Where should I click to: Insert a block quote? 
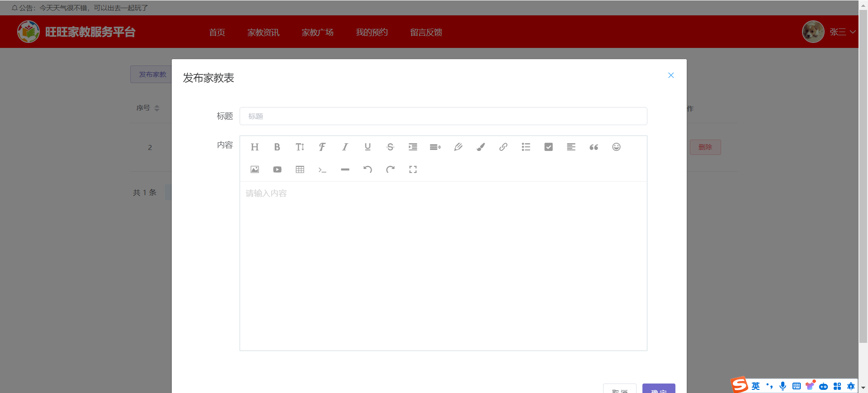(x=594, y=147)
